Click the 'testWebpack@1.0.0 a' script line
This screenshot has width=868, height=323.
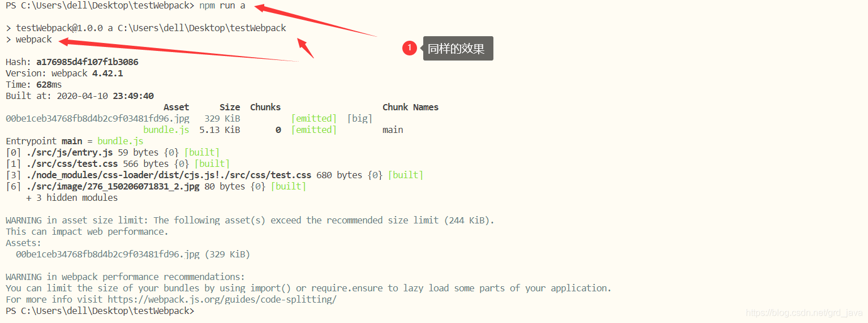coord(146,28)
